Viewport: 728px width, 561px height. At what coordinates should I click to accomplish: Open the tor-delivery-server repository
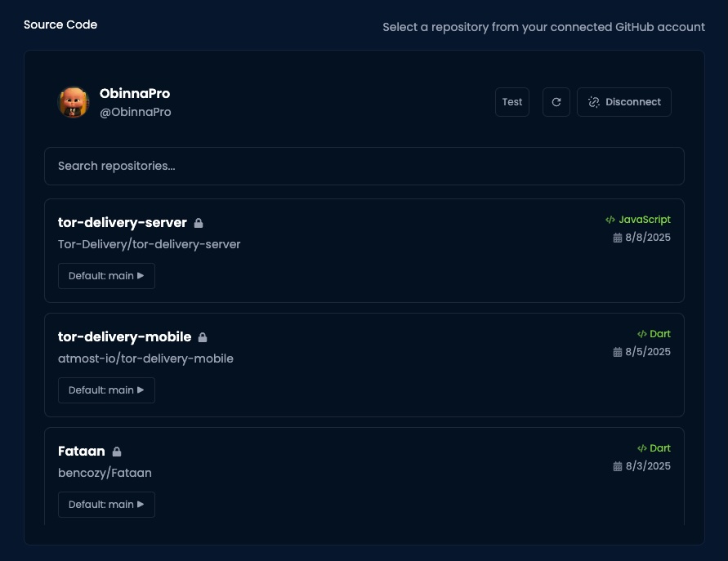pos(123,222)
